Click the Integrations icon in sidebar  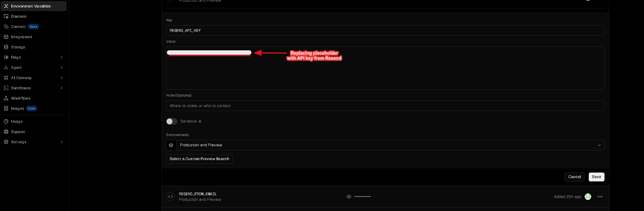[6, 37]
